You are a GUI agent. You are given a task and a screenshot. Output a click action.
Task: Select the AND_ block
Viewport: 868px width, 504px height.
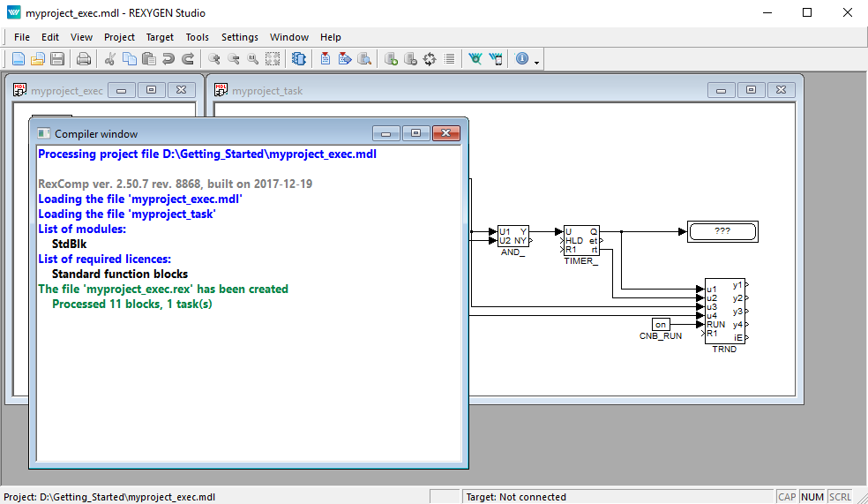tap(513, 236)
